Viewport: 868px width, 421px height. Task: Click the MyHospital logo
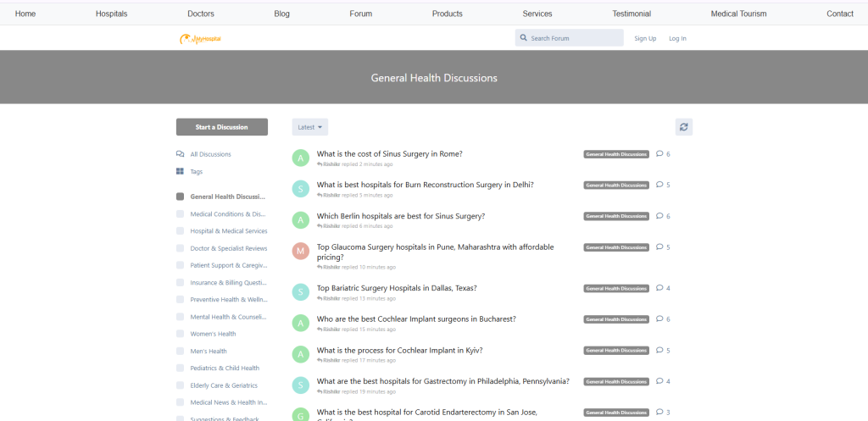200,39
